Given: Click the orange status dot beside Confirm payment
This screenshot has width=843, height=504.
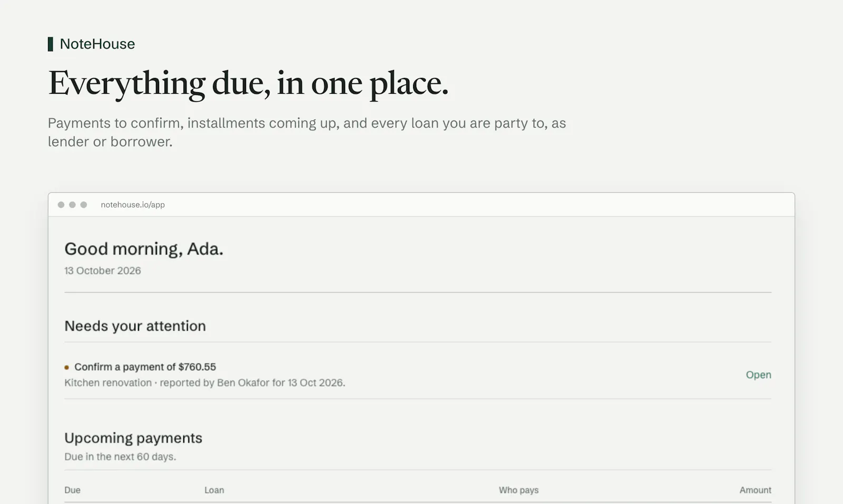Looking at the screenshot, I should pyautogui.click(x=67, y=367).
